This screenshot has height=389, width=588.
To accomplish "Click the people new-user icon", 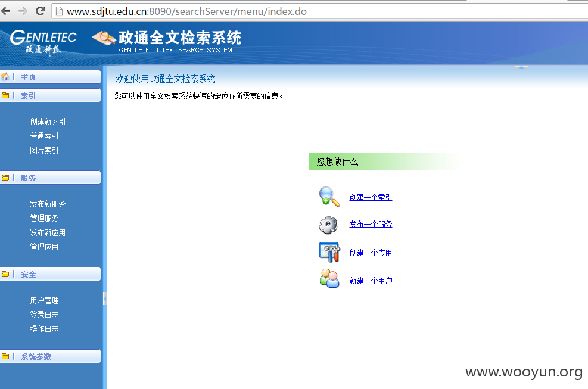I will (x=329, y=278).
